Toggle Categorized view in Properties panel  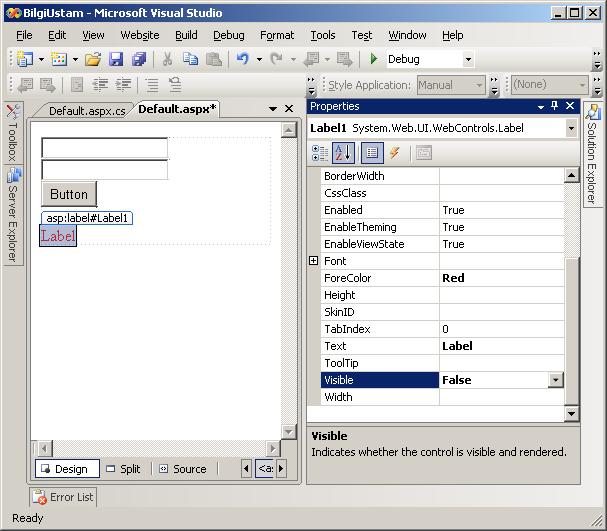point(320,153)
